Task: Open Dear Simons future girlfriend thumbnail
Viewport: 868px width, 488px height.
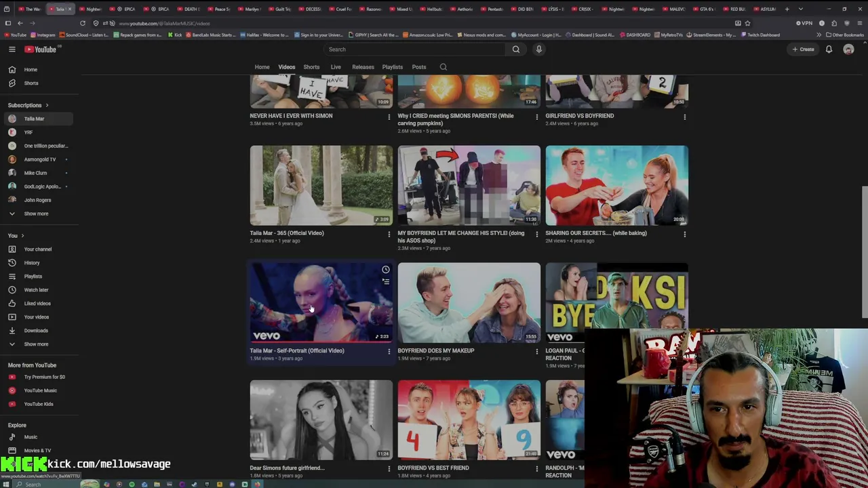Action: 321,420
